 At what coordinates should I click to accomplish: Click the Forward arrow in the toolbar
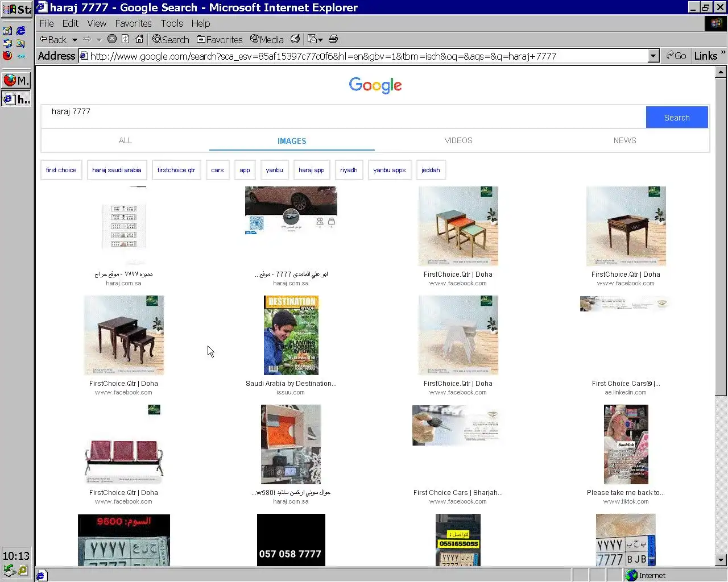point(87,39)
